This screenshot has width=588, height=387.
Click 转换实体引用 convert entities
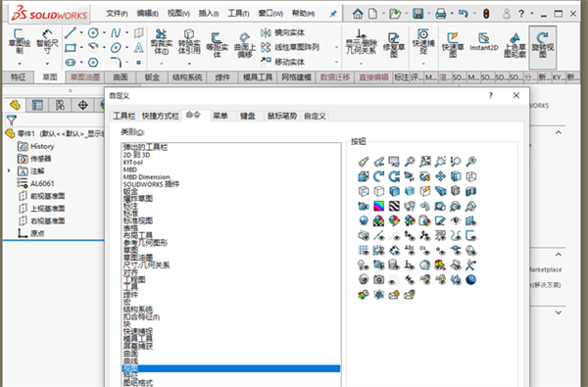coord(189,41)
